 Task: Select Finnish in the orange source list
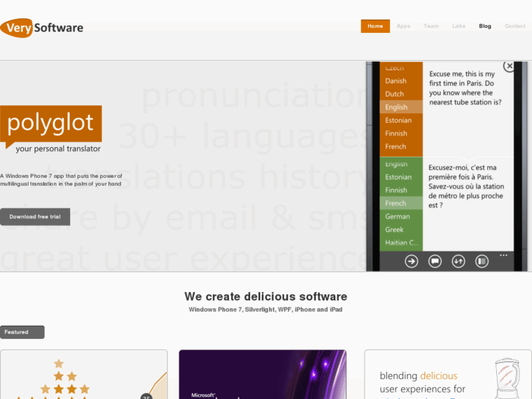(401, 133)
